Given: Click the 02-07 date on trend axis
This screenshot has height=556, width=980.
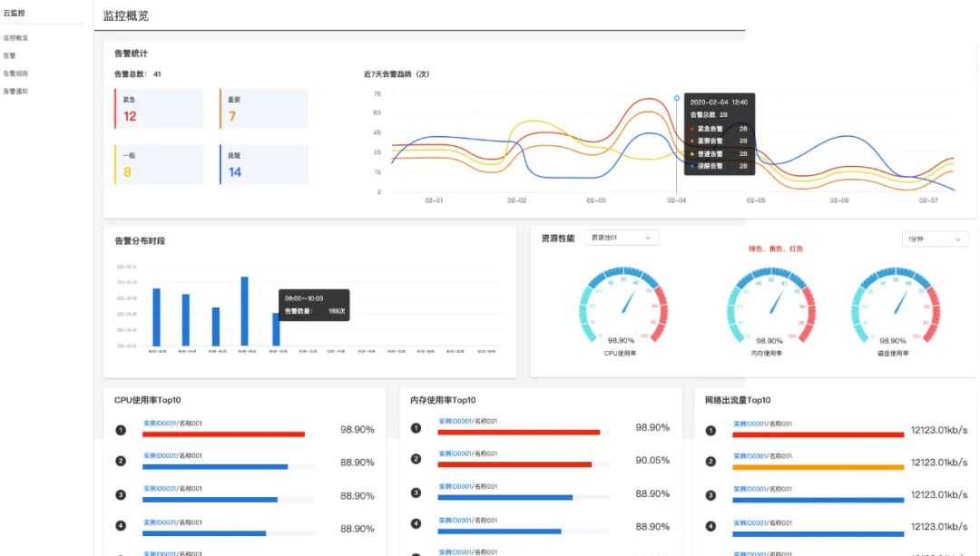Looking at the screenshot, I should (x=928, y=200).
